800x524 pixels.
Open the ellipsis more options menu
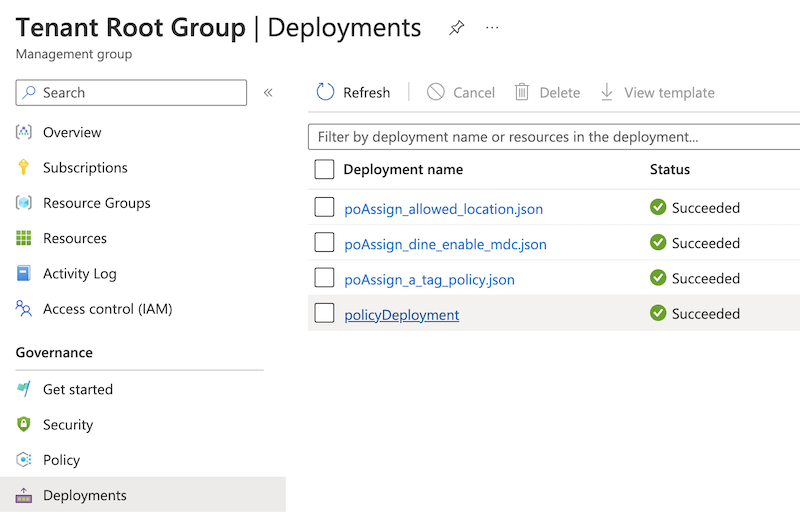tap(492, 28)
